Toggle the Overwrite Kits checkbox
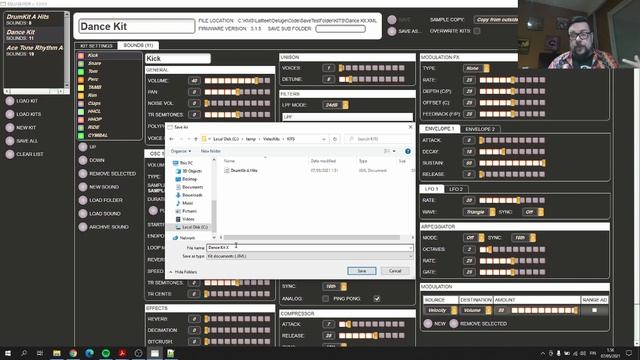Screen dimensions: 640x360 coord(477,31)
